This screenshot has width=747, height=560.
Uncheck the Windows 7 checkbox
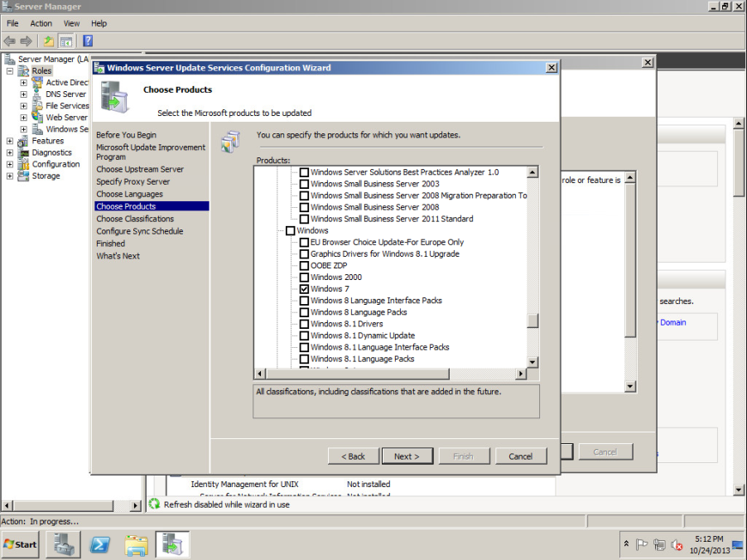pos(304,289)
